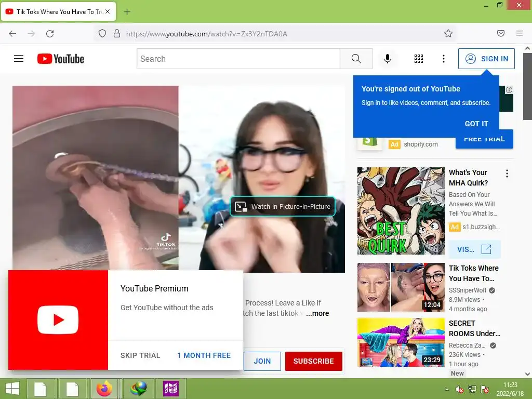This screenshot has height=399, width=532.
Task: Switch to Firefox in taskbar
Action: click(104, 389)
